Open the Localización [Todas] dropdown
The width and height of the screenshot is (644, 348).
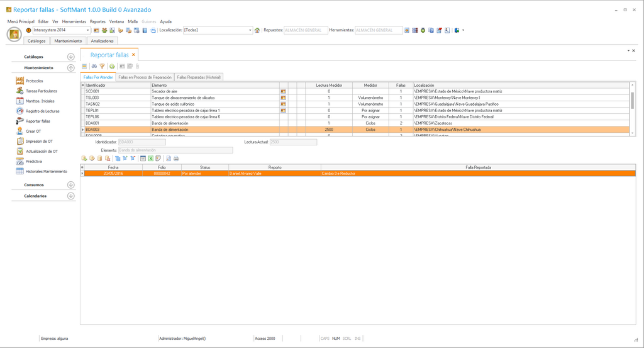point(250,30)
